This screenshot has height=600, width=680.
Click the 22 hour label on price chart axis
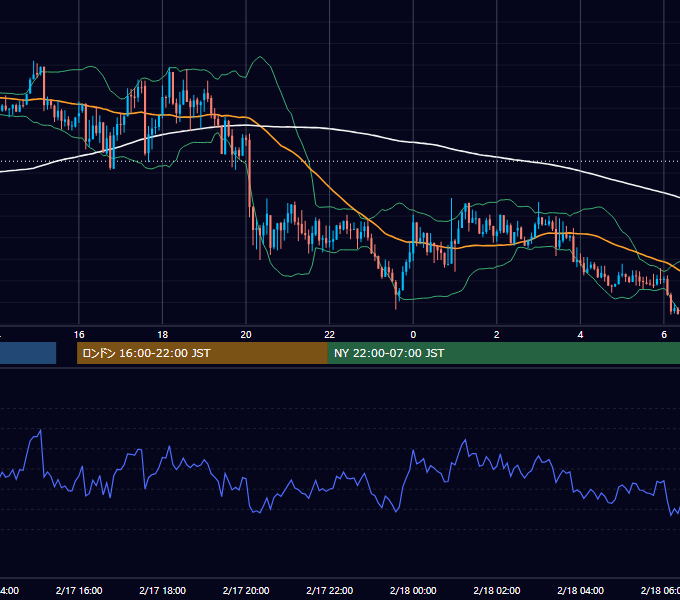pos(330,335)
